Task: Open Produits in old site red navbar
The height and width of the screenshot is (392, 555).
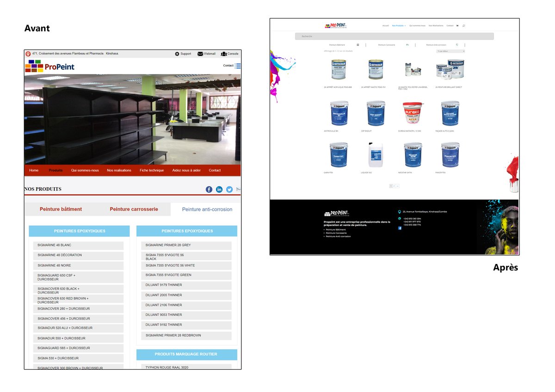Action: pyautogui.click(x=55, y=170)
